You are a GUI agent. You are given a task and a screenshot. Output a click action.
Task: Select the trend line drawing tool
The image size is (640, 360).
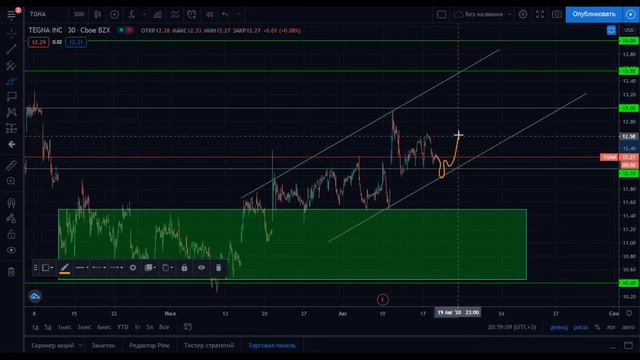tap(11, 50)
